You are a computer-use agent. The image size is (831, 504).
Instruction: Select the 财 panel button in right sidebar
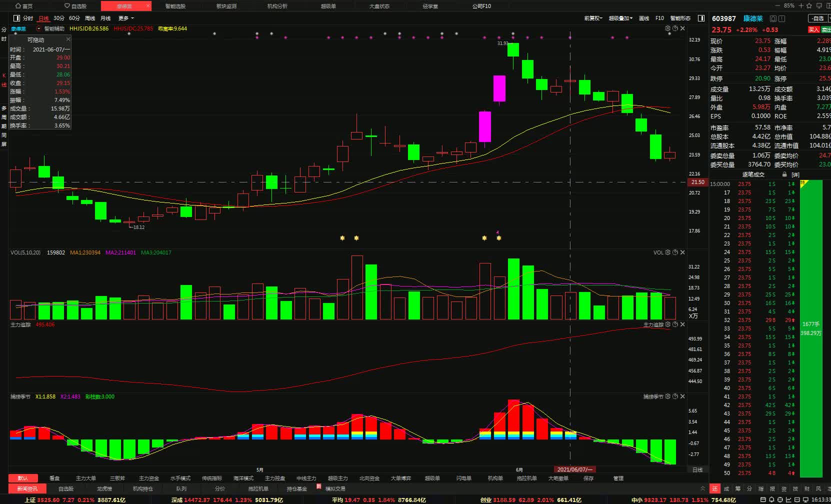click(806, 488)
